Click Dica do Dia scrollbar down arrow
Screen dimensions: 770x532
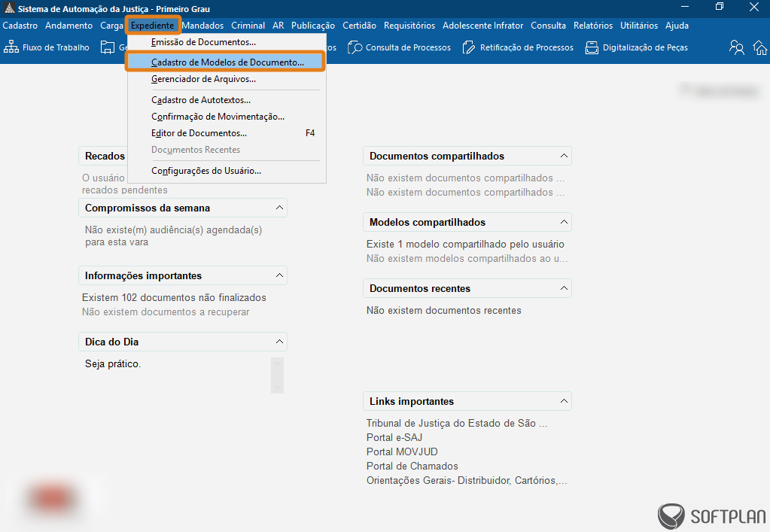(x=277, y=388)
